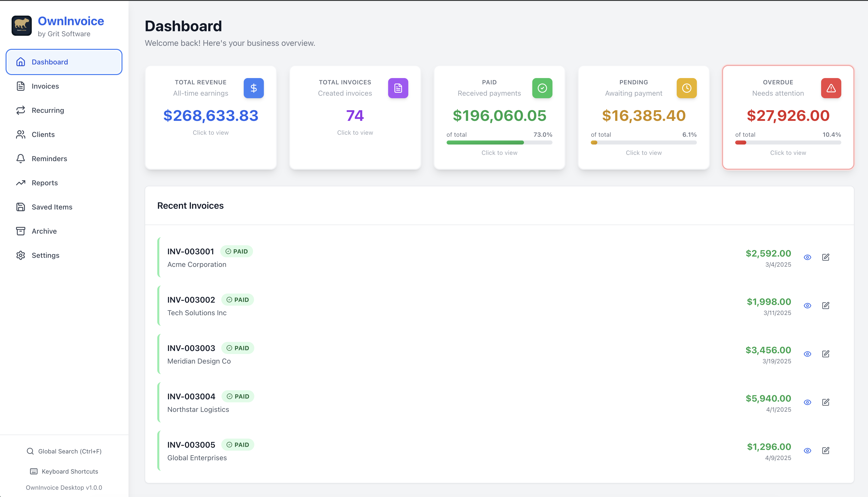Open Reports from the sidebar
This screenshot has height=497, width=868.
tap(44, 183)
